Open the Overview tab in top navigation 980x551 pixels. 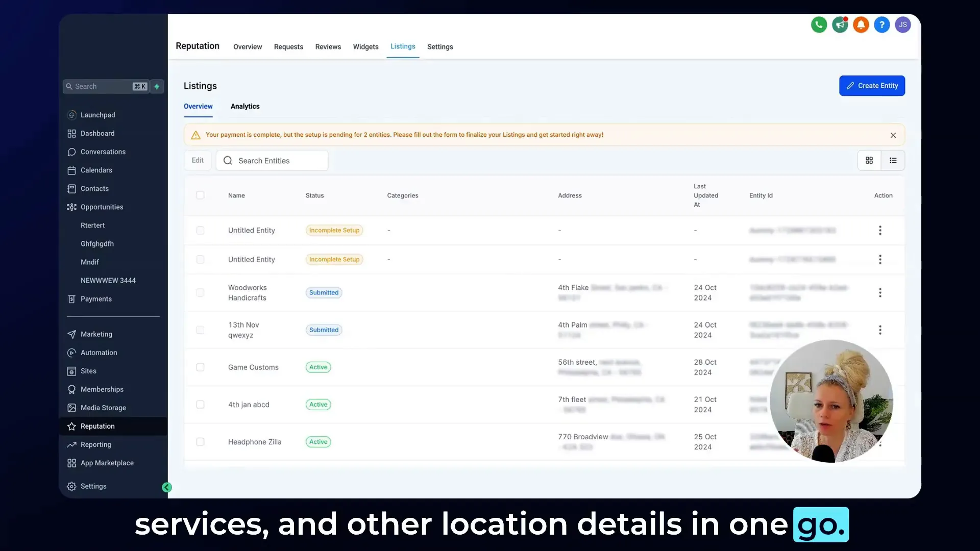[248, 46]
